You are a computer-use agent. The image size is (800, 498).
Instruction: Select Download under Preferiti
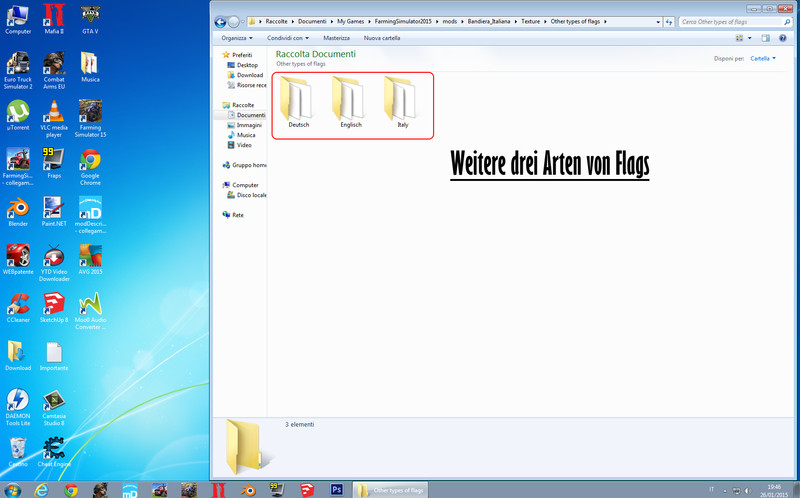pos(249,75)
